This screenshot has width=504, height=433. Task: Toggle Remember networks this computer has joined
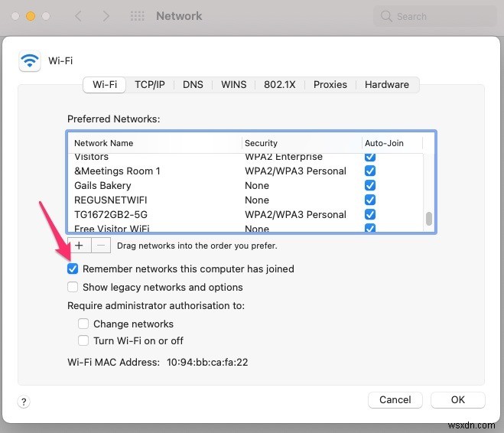click(x=73, y=269)
